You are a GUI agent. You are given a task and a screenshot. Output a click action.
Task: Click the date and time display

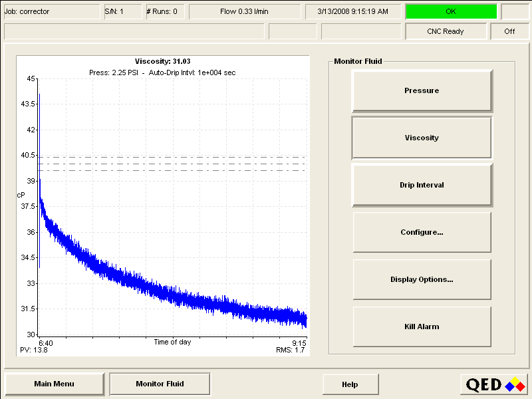coord(352,11)
